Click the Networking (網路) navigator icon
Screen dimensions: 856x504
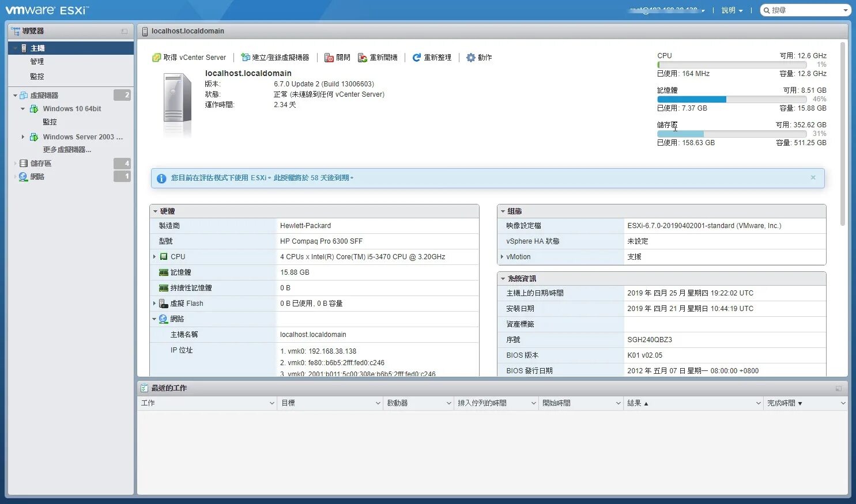click(24, 177)
